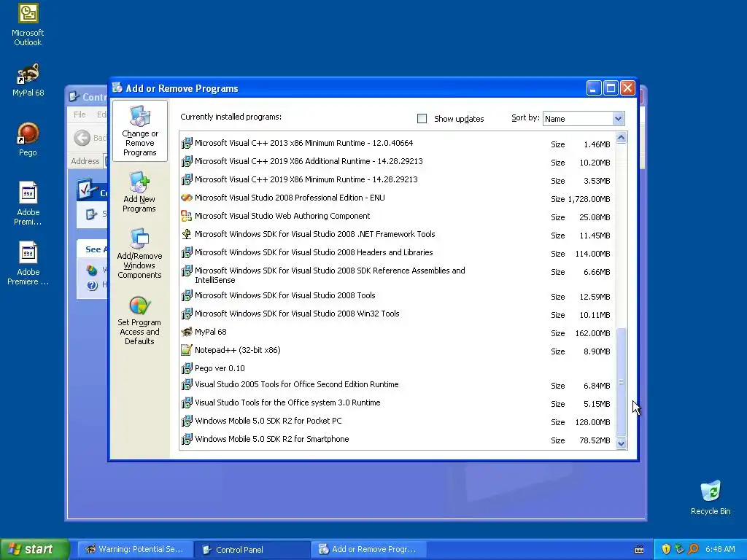Click Notepad++ icon in program list

pyautogui.click(x=187, y=351)
